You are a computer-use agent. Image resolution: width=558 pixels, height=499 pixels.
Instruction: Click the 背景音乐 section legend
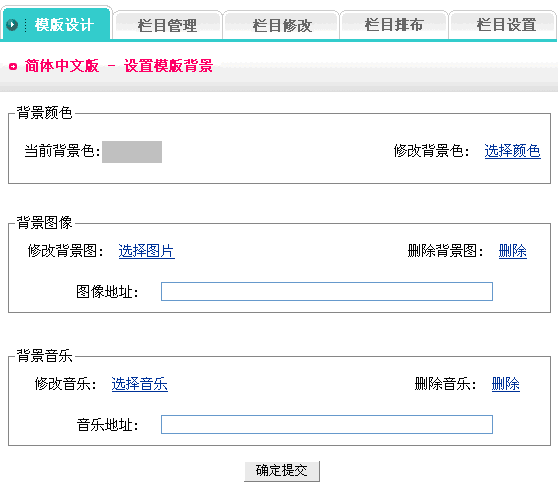point(44,356)
